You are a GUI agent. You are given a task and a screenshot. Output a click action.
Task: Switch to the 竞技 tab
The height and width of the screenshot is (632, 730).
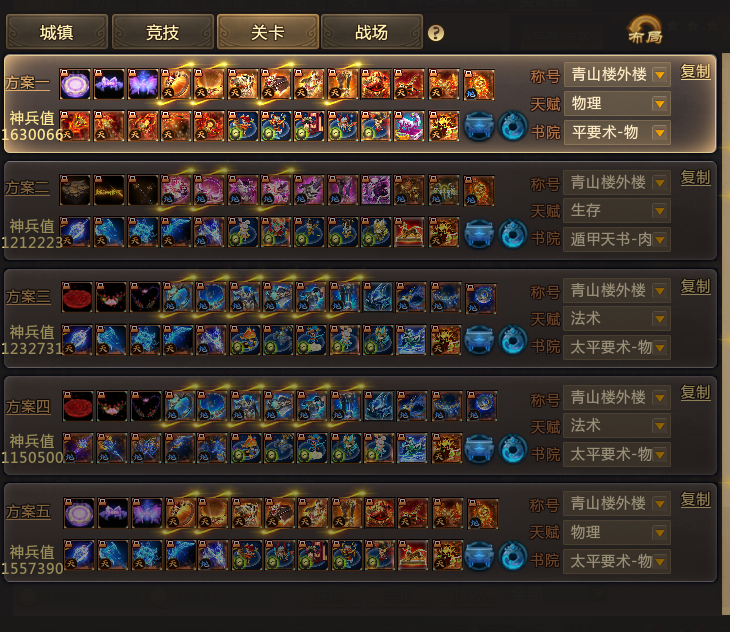(162, 32)
